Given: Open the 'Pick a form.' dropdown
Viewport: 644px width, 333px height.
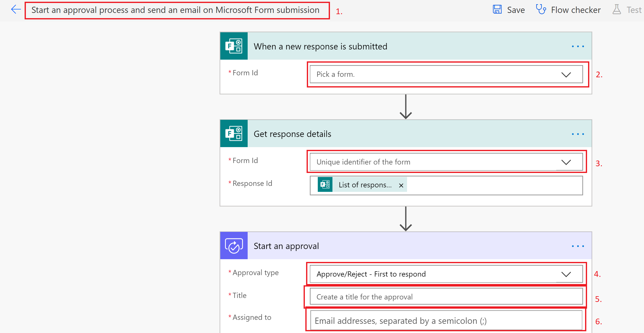Looking at the screenshot, I should 446,74.
